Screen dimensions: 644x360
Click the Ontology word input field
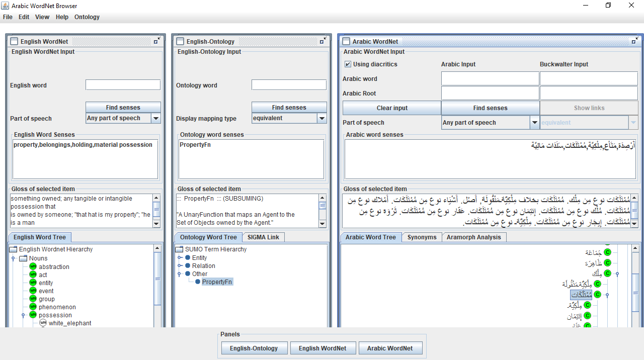tap(289, 85)
